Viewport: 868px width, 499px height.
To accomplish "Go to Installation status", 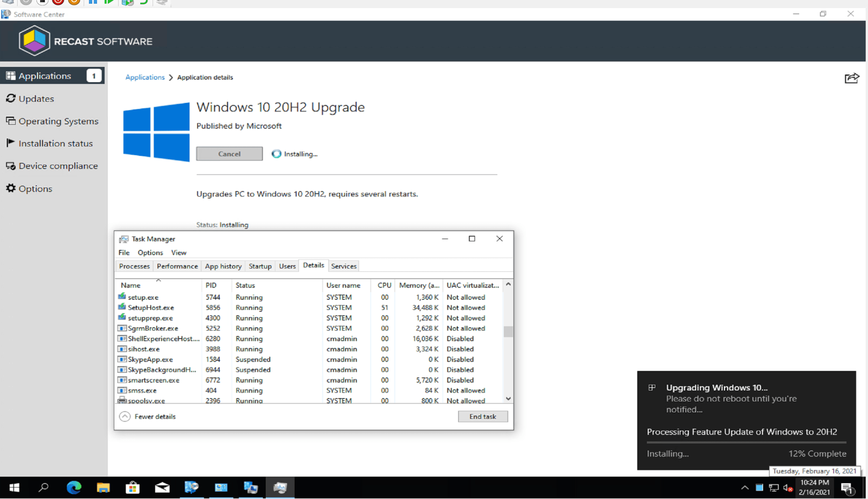I will click(x=55, y=143).
